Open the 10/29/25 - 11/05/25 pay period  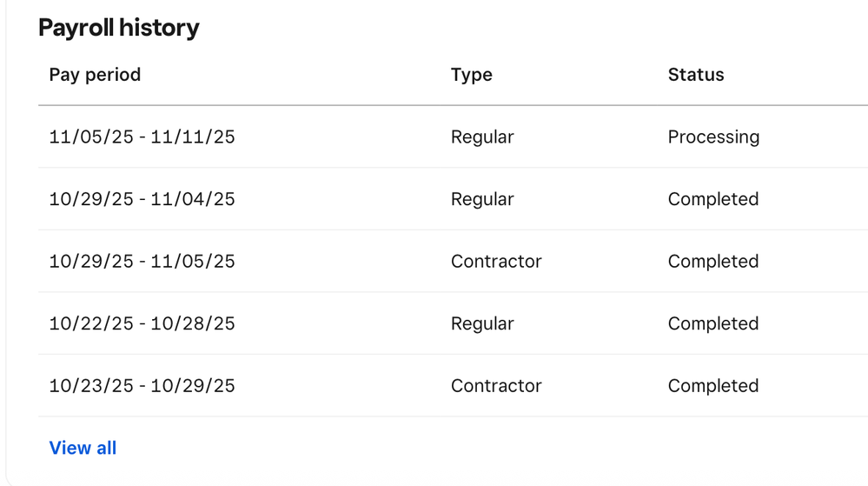tap(142, 262)
